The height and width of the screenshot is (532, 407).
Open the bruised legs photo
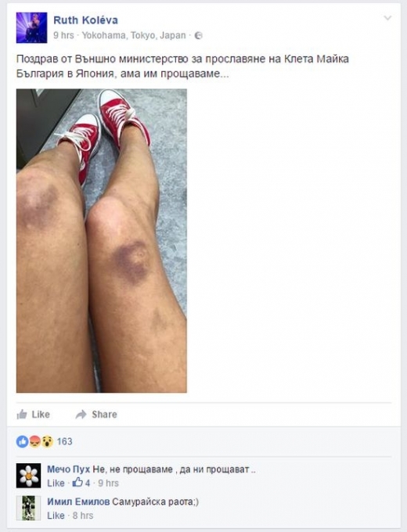pos(102,241)
